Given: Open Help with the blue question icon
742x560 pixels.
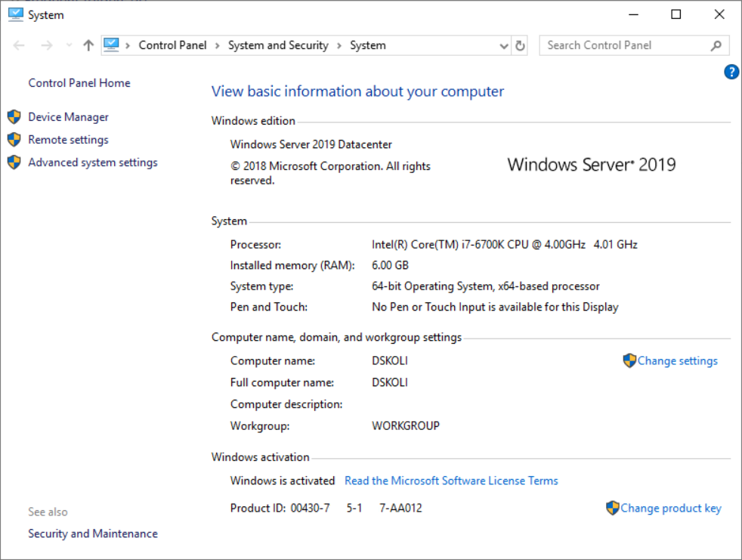Looking at the screenshot, I should 731,72.
